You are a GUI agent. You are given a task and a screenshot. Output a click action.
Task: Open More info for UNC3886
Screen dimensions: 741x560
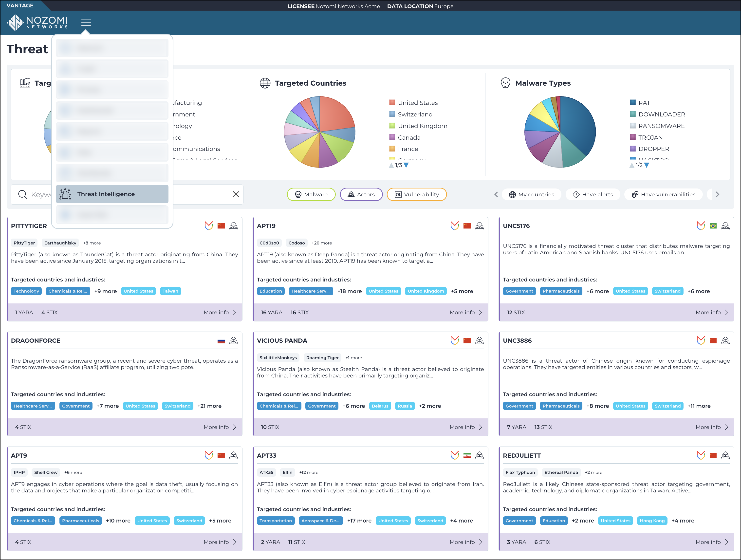712,427
